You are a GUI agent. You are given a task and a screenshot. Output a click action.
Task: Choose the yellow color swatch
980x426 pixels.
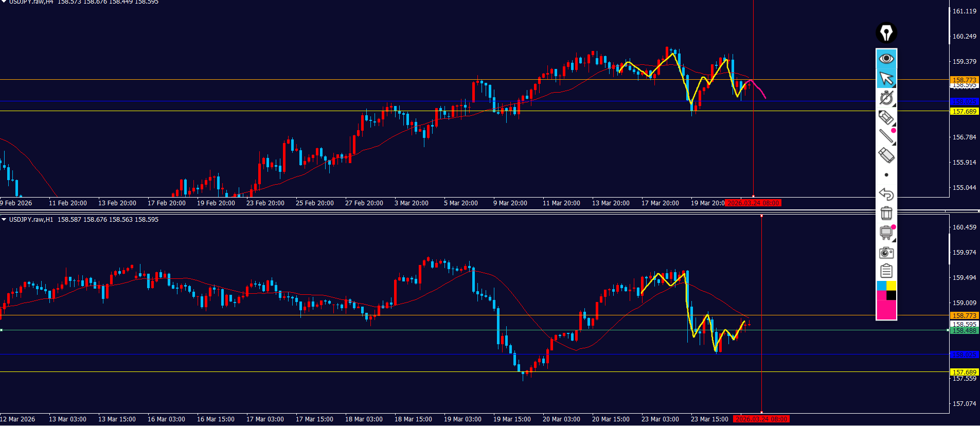click(x=891, y=286)
